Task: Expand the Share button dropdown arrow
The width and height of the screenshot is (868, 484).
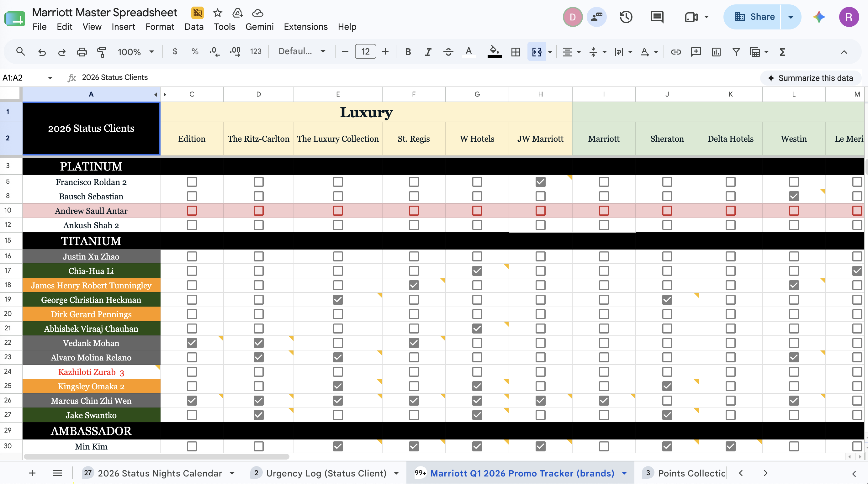Action: coord(791,17)
